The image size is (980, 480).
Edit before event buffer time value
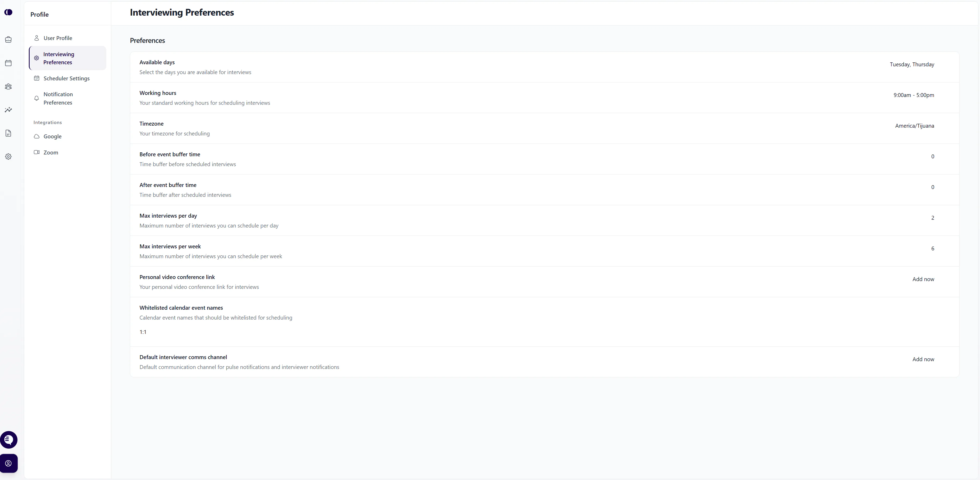(932, 157)
